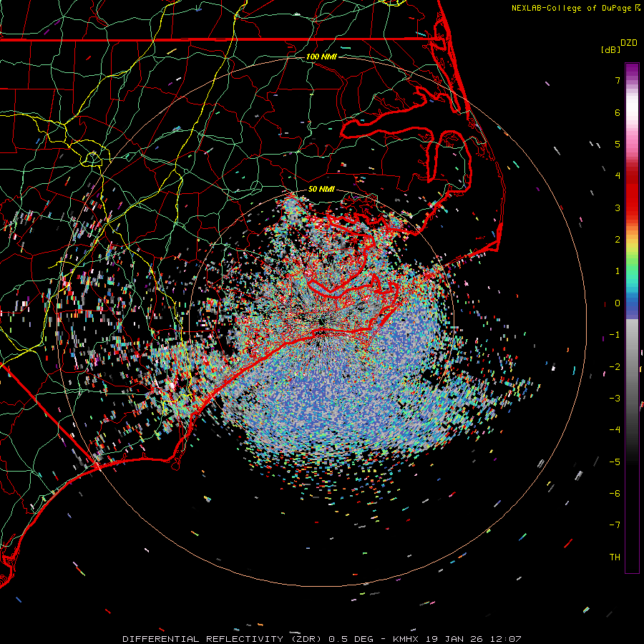The image size is (644, 644).
Task: Click the -6 value on color scale
Action: pyautogui.click(x=615, y=494)
